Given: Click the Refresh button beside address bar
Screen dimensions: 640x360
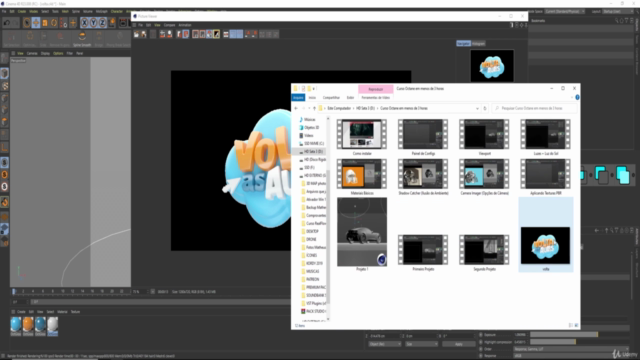Looking at the screenshot, I should tap(485, 109).
